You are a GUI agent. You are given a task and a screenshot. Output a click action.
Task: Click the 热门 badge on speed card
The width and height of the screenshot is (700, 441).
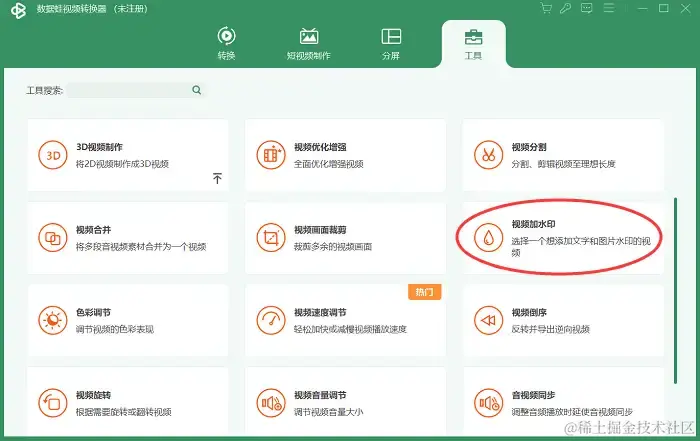tap(424, 292)
